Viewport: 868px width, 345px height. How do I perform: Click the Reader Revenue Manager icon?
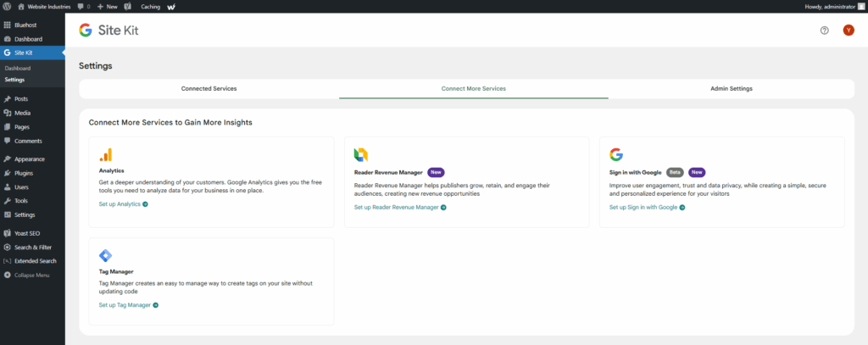361,155
